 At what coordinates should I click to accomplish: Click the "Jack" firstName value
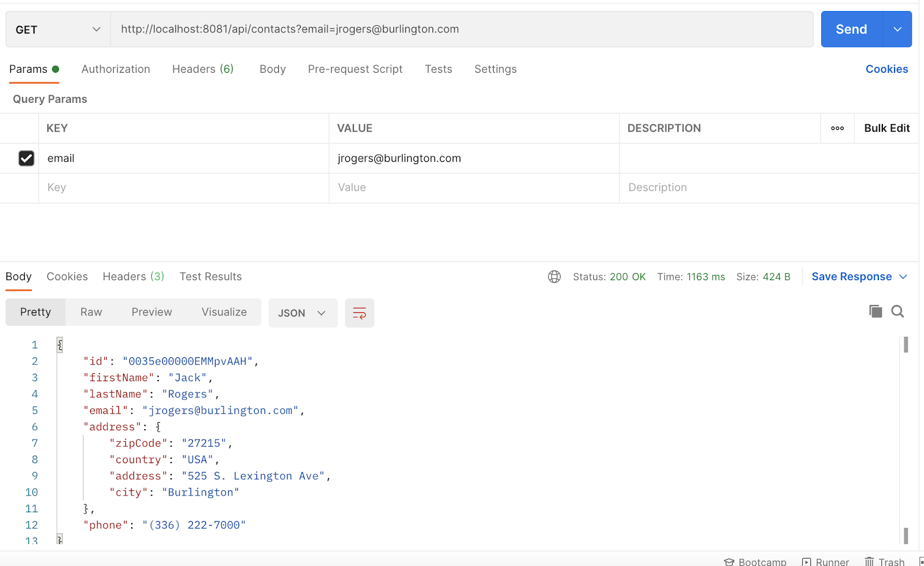[x=188, y=378]
